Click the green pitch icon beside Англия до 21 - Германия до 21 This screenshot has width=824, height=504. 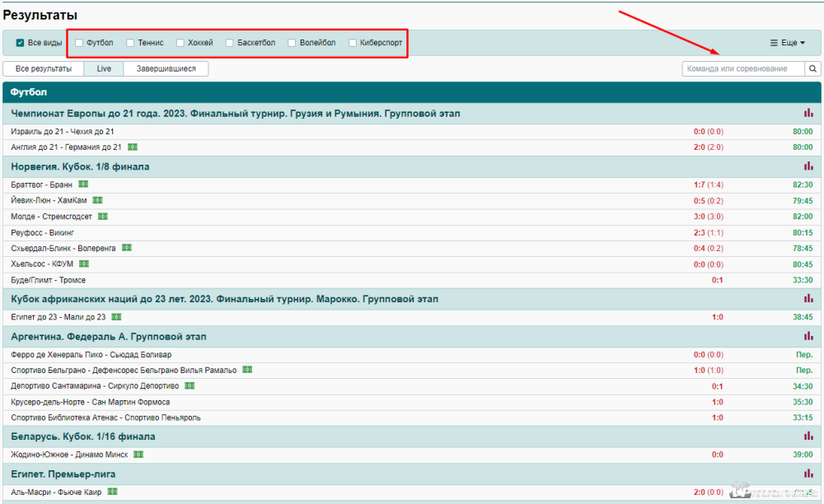pyautogui.click(x=133, y=147)
